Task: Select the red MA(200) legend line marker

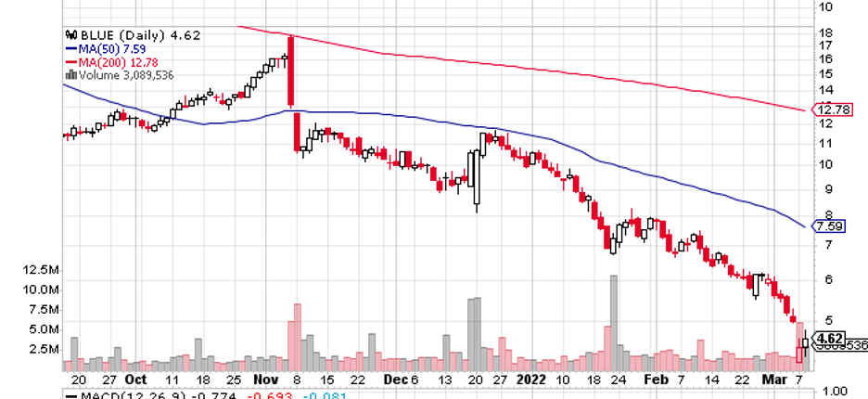Action: (70, 59)
